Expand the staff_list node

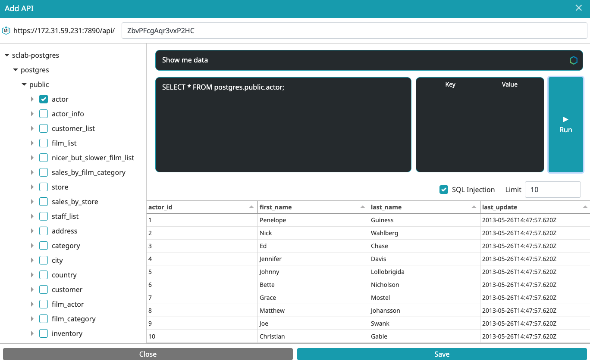point(32,216)
